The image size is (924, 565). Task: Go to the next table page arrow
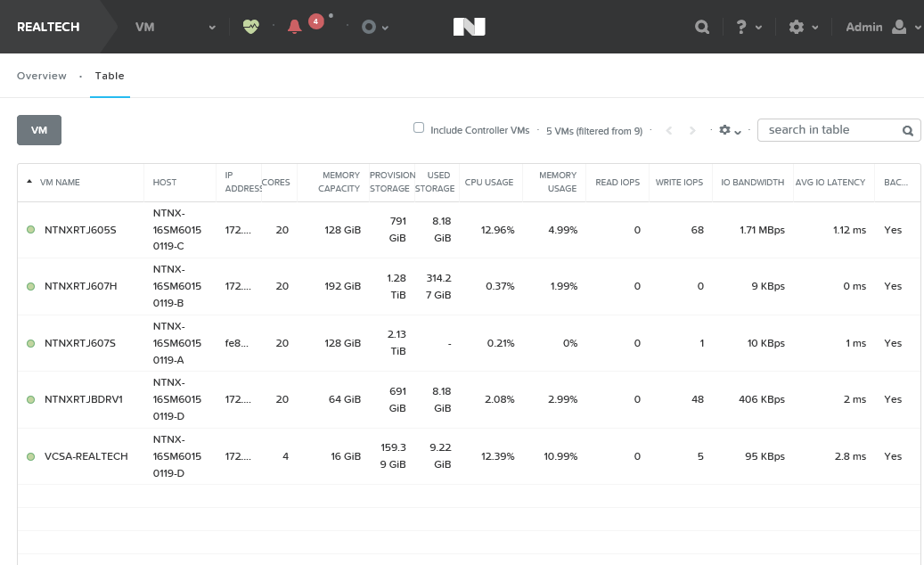coord(692,131)
